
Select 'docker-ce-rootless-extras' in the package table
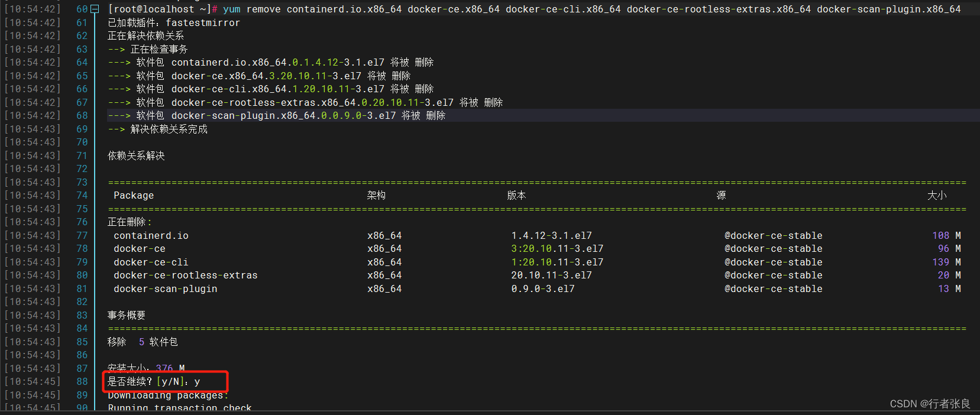pos(186,275)
